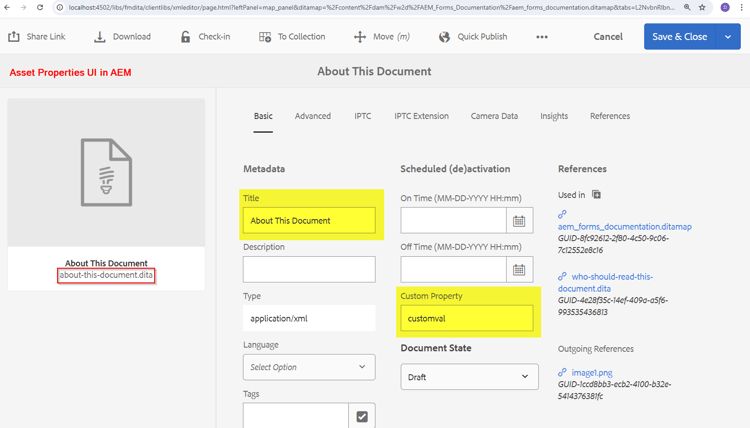Click the Quick Publish globe icon
This screenshot has width=750, height=428.
(445, 37)
